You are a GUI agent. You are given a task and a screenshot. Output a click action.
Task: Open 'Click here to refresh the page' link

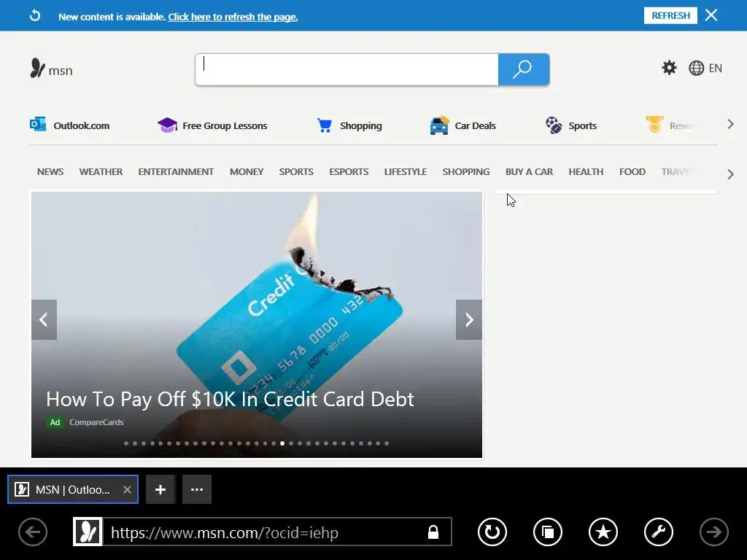pos(233,17)
